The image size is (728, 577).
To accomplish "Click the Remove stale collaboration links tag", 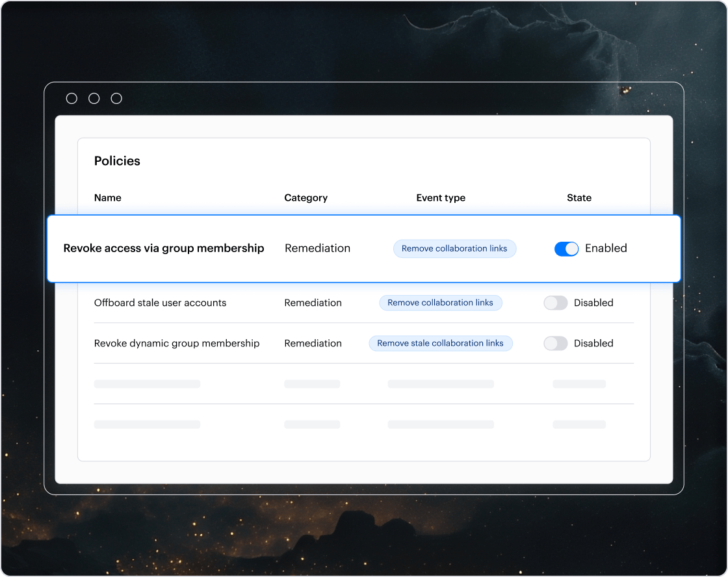I will point(441,343).
